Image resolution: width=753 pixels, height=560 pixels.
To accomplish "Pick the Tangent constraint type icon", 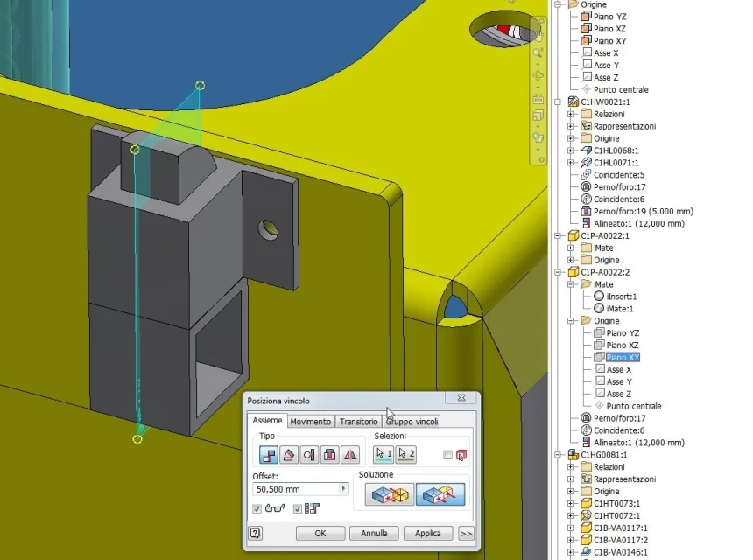I will (x=309, y=454).
